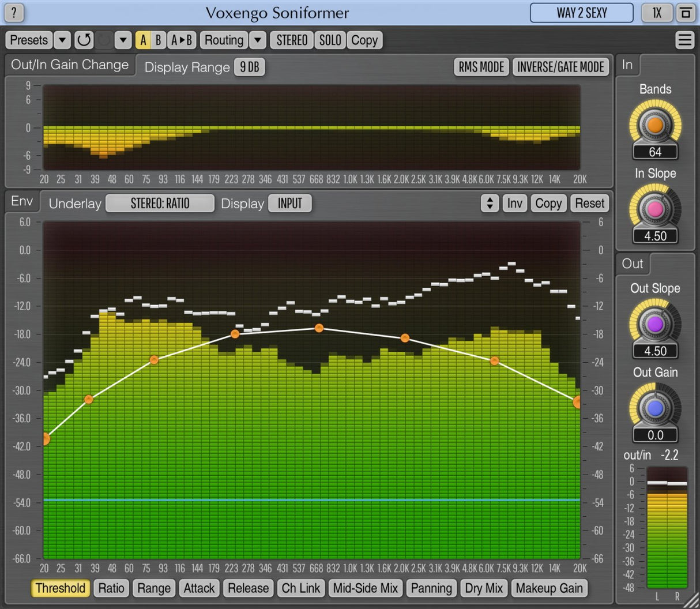Click the Reset envelope button
The image size is (700, 609).
589,203
